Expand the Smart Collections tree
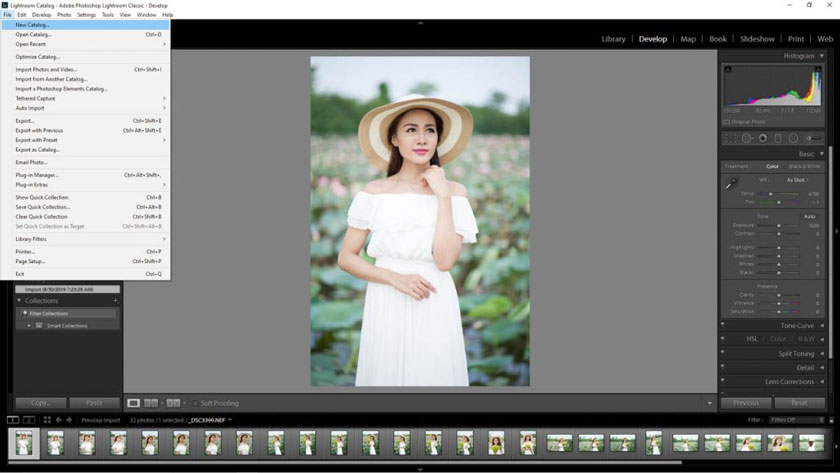This screenshot has height=473, width=840. click(x=29, y=326)
